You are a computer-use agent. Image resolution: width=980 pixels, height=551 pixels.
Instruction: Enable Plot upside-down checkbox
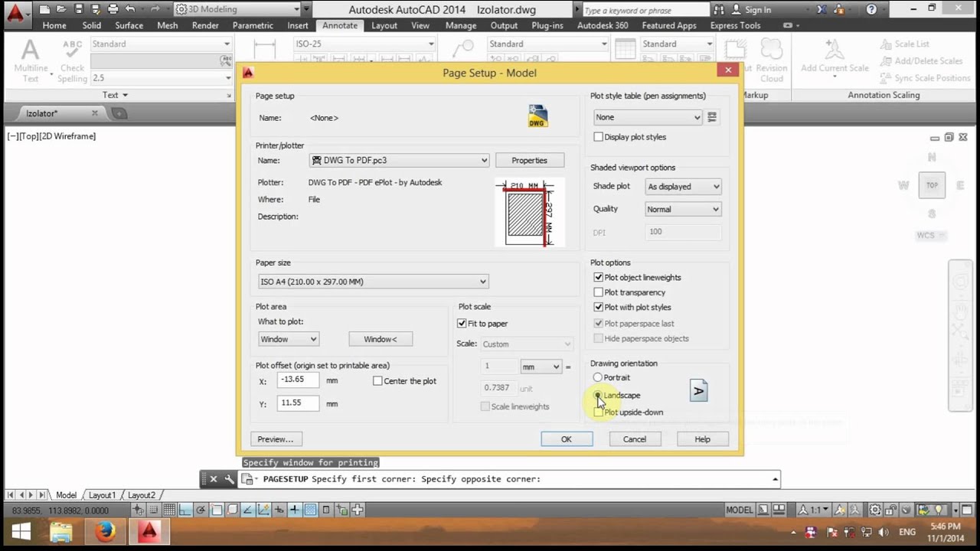599,412
